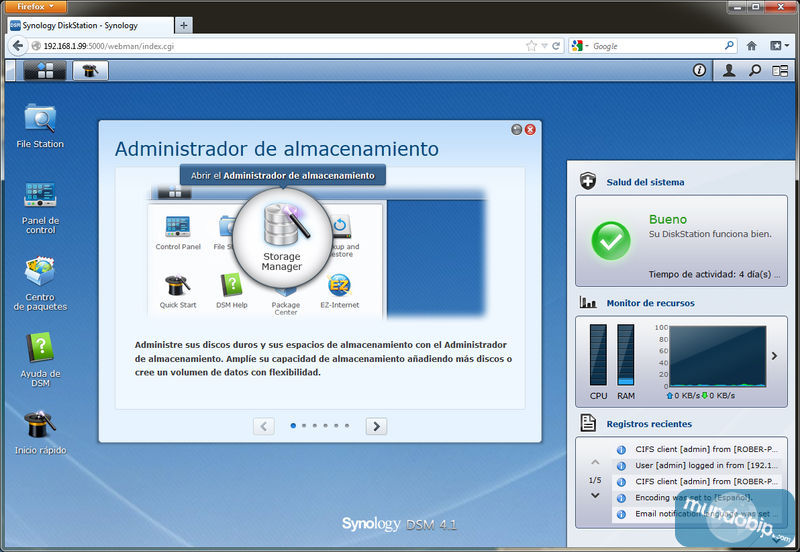The width and height of the screenshot is (800, 552).
Task: Select log entry 'Encoding was set to [Español]'
Action: tap(696, 497)
